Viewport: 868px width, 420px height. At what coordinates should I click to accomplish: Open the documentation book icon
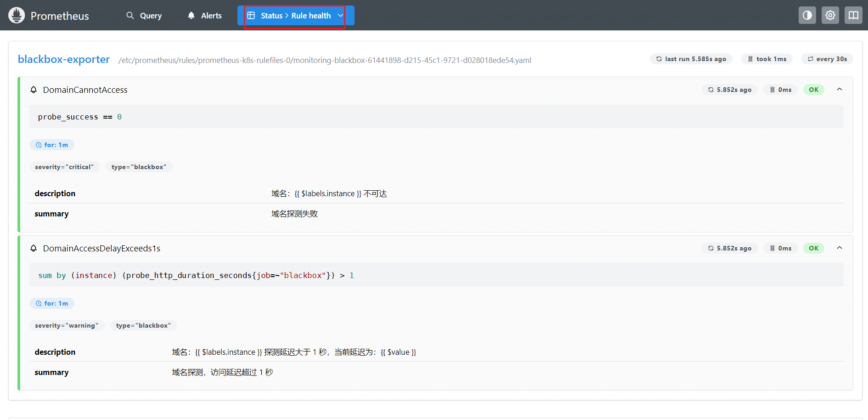[853, 15]
